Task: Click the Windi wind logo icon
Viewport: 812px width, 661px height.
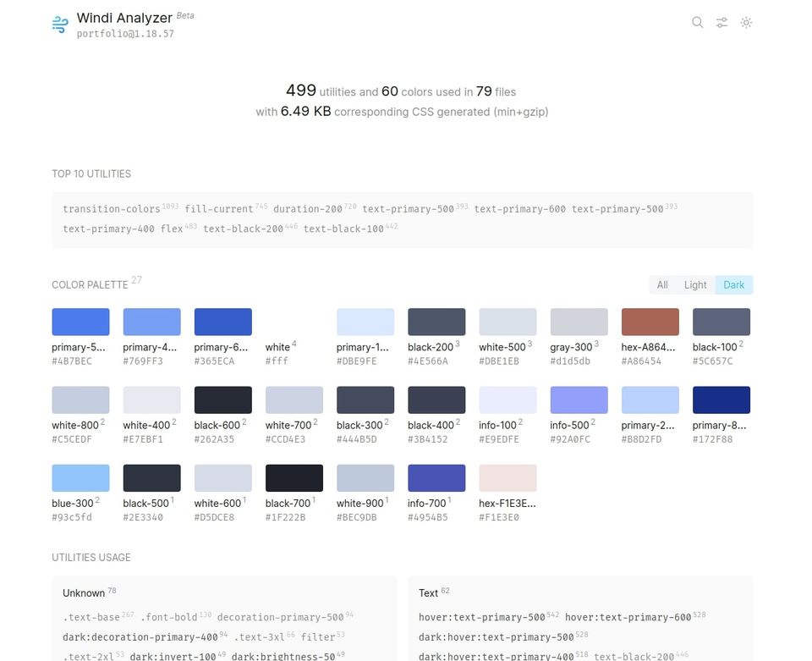Action: pyautogui.click(x=60, y=25)
